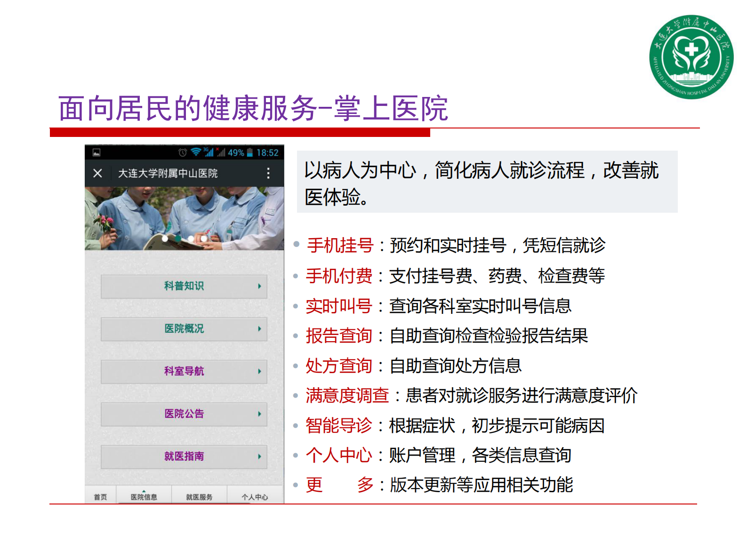
Task: Tap the battery status icon
Action: [250, 152]
